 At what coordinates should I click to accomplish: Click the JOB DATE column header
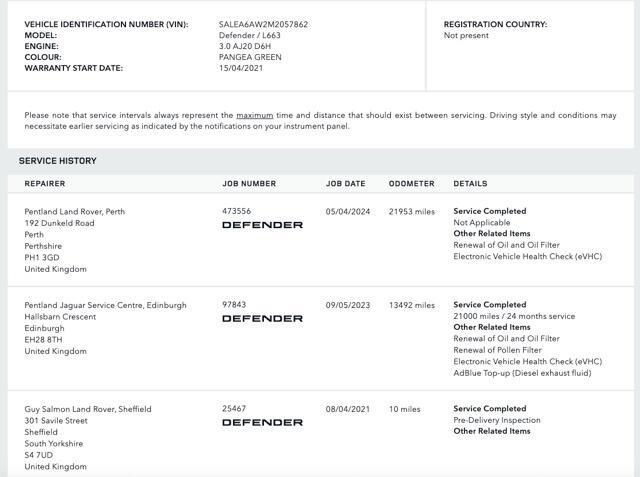(346, 184)
